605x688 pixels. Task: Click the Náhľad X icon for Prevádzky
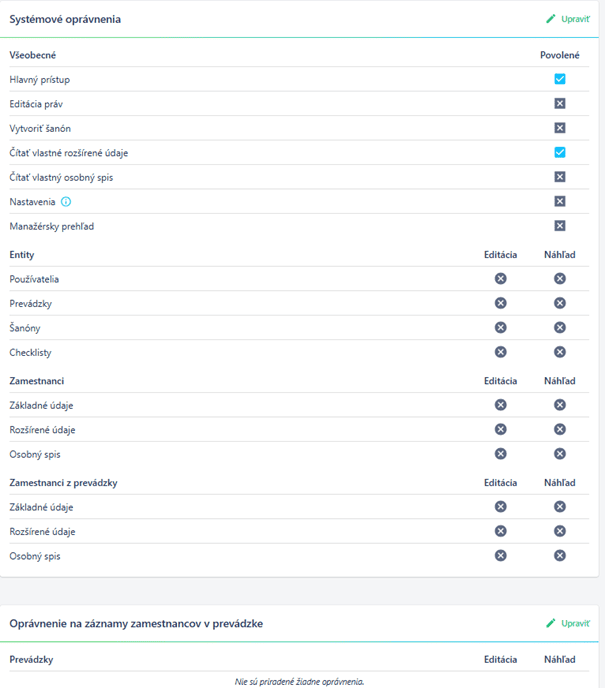pos(560,303)
